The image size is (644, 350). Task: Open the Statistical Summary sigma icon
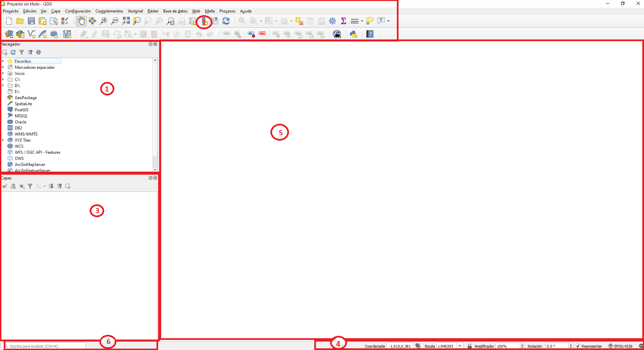pos(344,21)
